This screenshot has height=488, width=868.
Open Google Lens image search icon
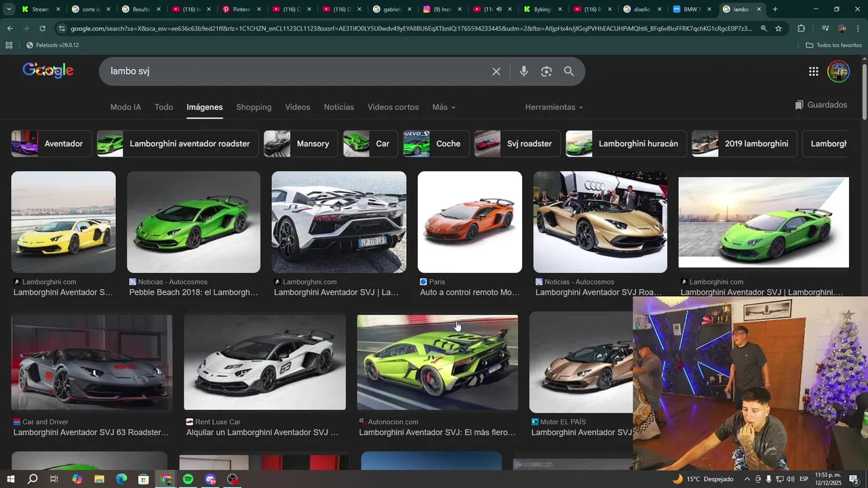(x=547, y=71)
